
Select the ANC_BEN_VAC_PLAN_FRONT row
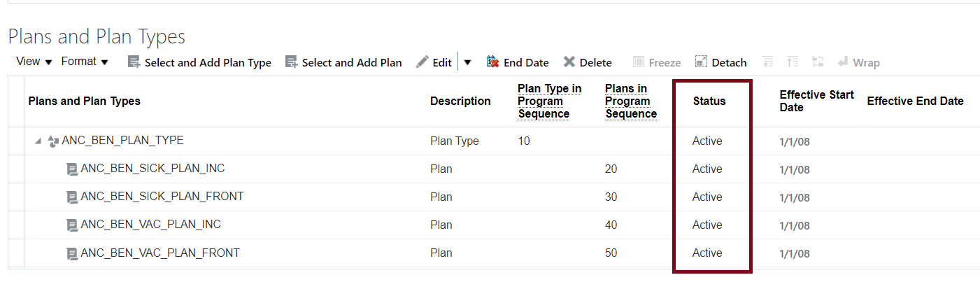pyautogui.click(x=159, y=253)
